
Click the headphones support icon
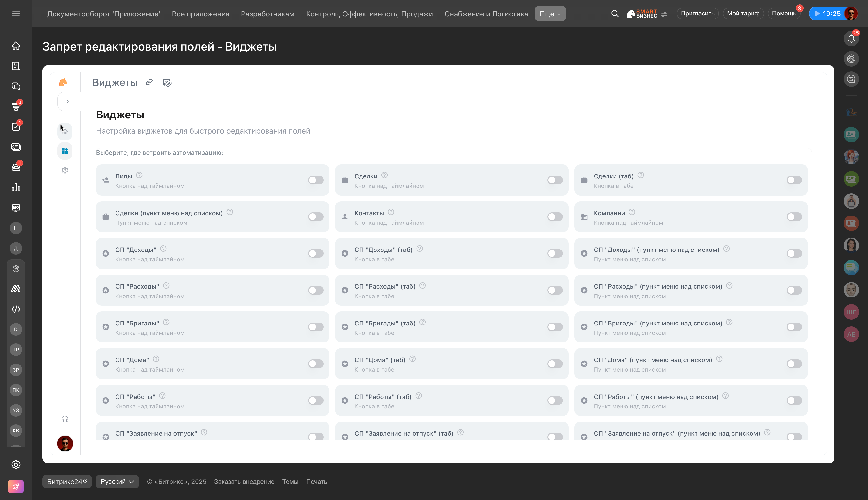[x=65, y=419]
